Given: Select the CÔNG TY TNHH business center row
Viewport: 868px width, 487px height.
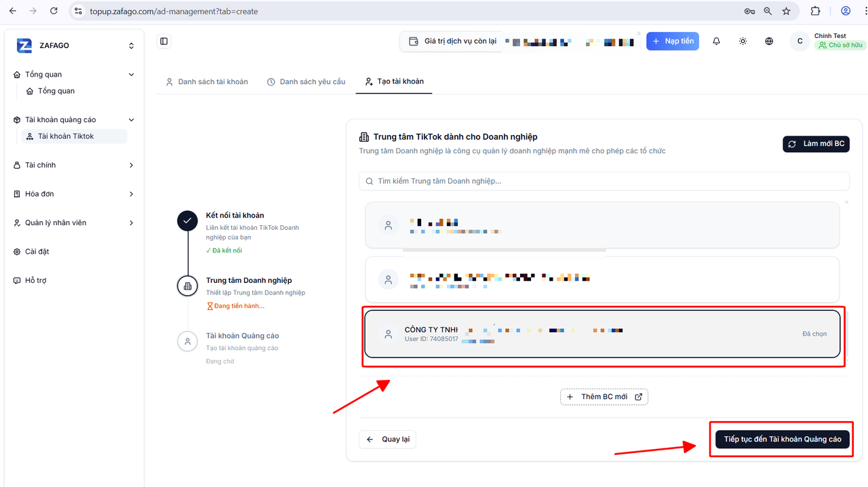Looking at the screenshot, I should click(602, 334).
